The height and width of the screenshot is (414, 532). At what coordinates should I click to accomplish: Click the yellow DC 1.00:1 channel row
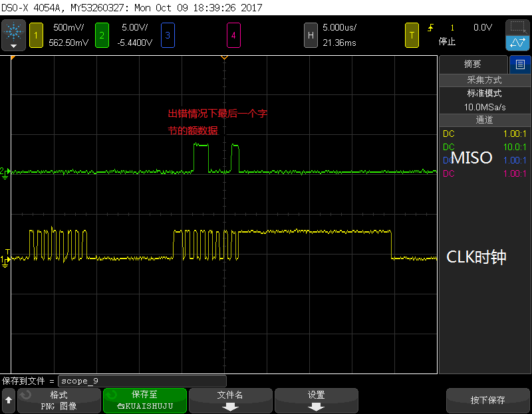[485, 134]
